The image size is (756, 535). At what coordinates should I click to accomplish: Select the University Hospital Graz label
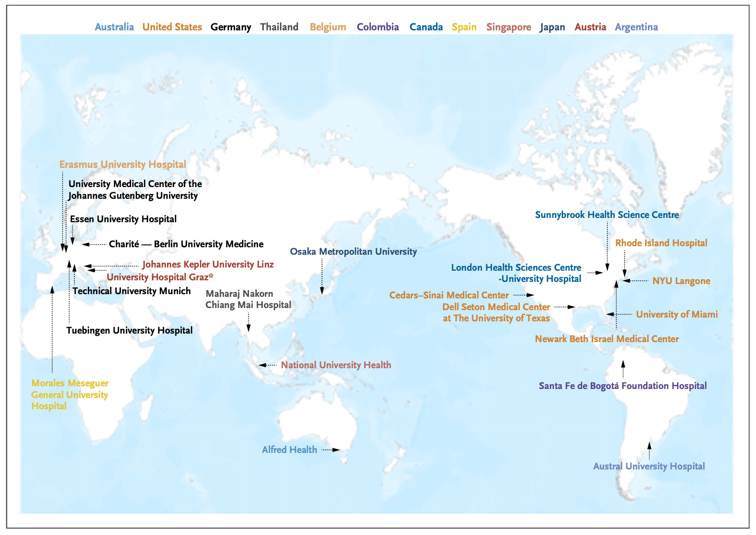[160, 277]
